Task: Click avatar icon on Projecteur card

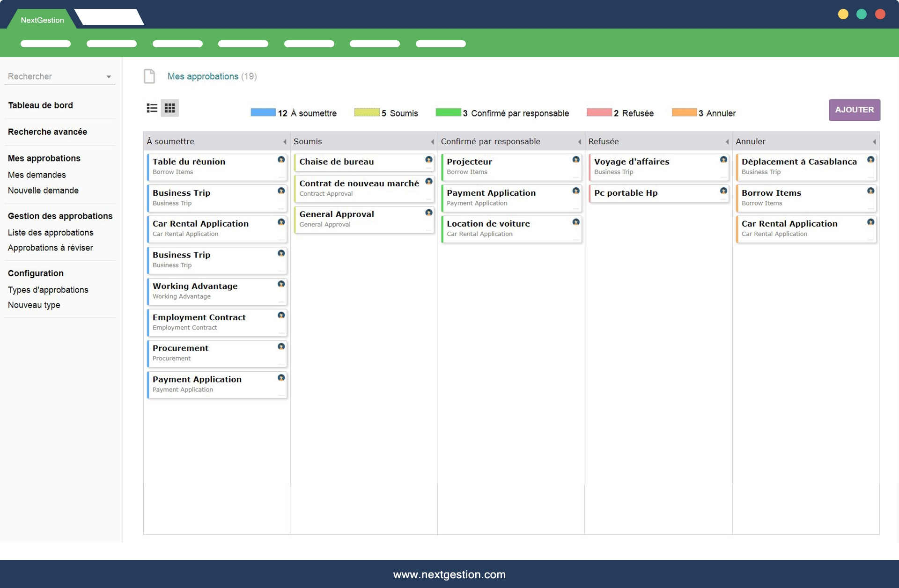Action: (x=576, y=160)
